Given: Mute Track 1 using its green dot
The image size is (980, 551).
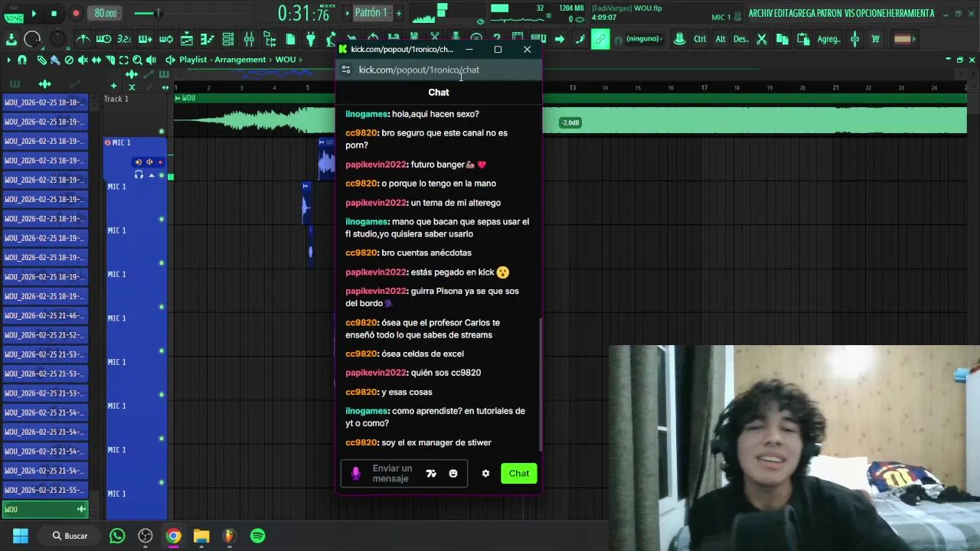Looking at the screenshot, I should coord(161,132).
